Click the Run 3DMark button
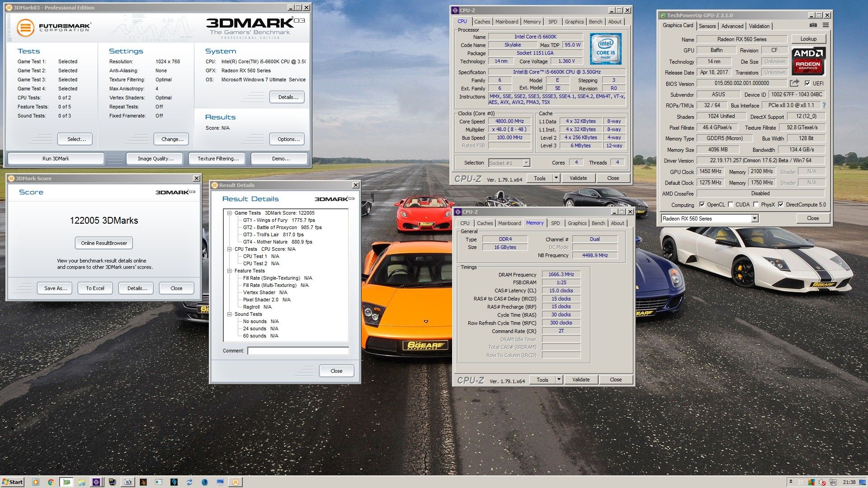 click(56, 159)
